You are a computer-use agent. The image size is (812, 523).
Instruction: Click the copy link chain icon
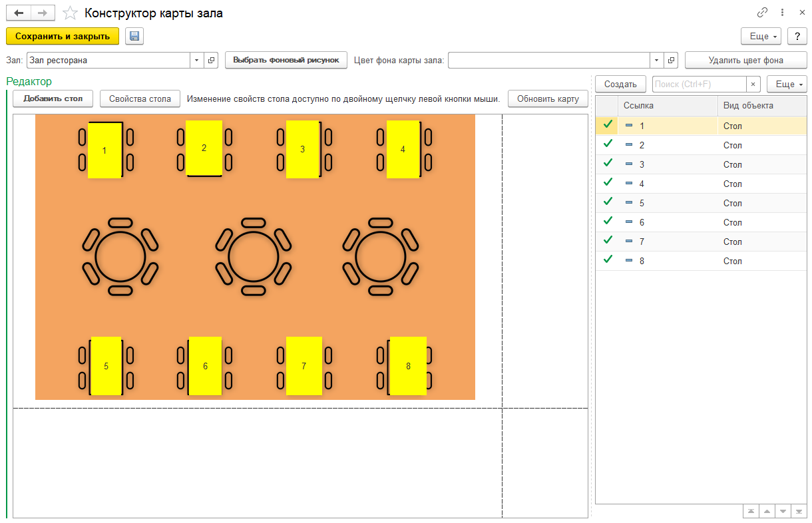[762, 13]
